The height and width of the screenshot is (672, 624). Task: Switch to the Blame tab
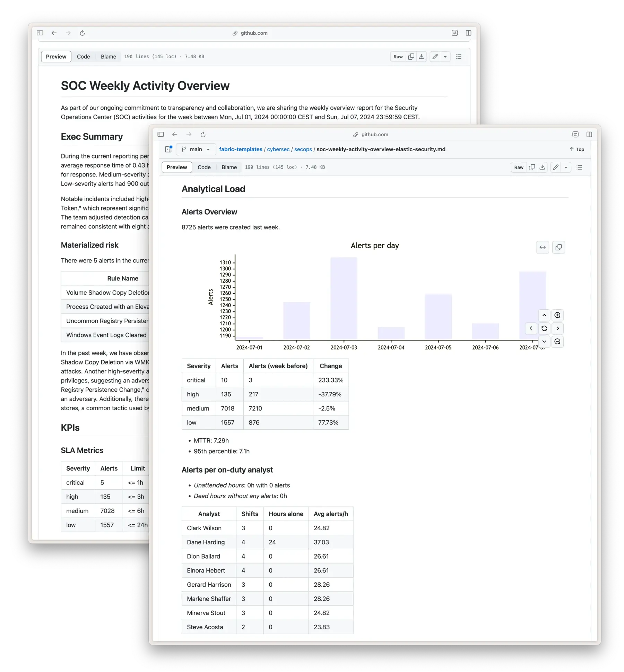(229, 167)
